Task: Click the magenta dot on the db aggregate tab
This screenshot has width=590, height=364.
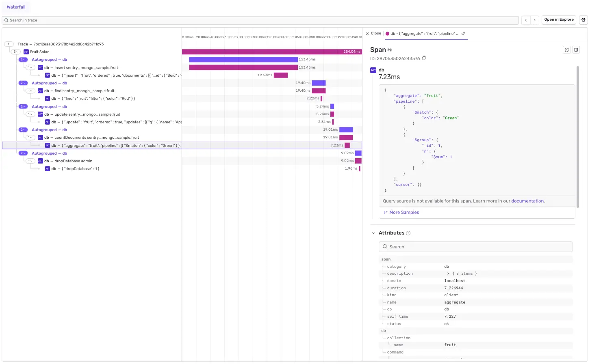Action: point(387,34)
